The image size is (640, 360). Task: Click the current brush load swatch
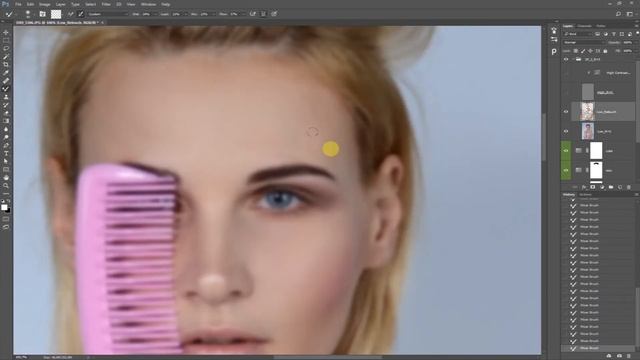(x=56, y=14)
